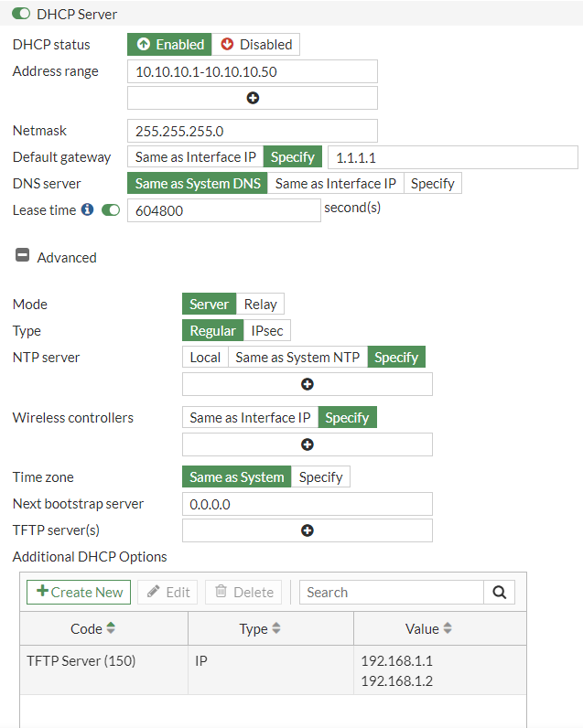Click the Lease time info icon
Screen dimensions: 583x728
88,209
